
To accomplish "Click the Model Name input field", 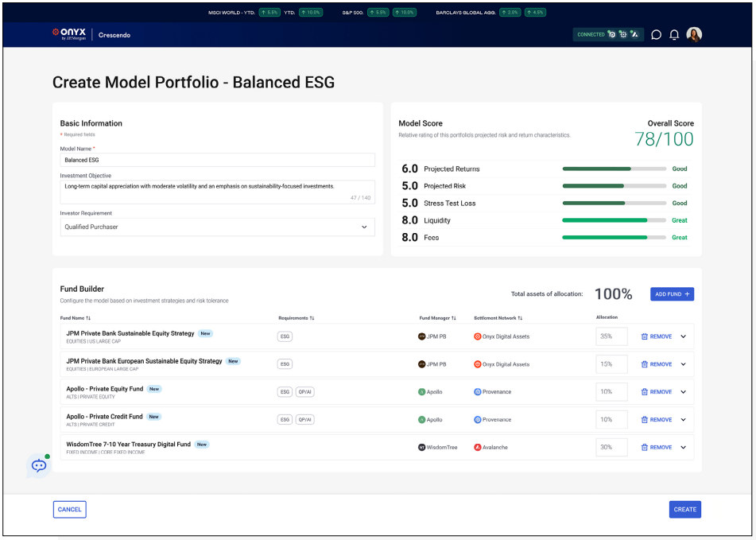I will [217, 160].
